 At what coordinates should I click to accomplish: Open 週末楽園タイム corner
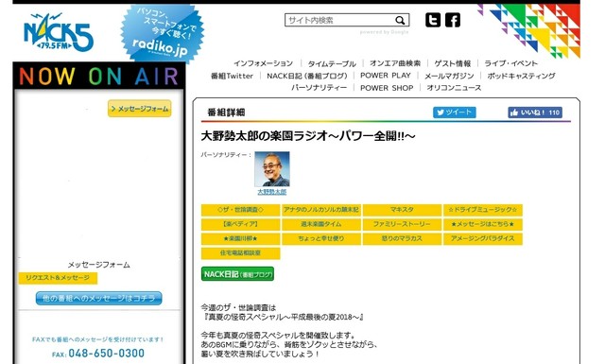click(x=321, y=224)
